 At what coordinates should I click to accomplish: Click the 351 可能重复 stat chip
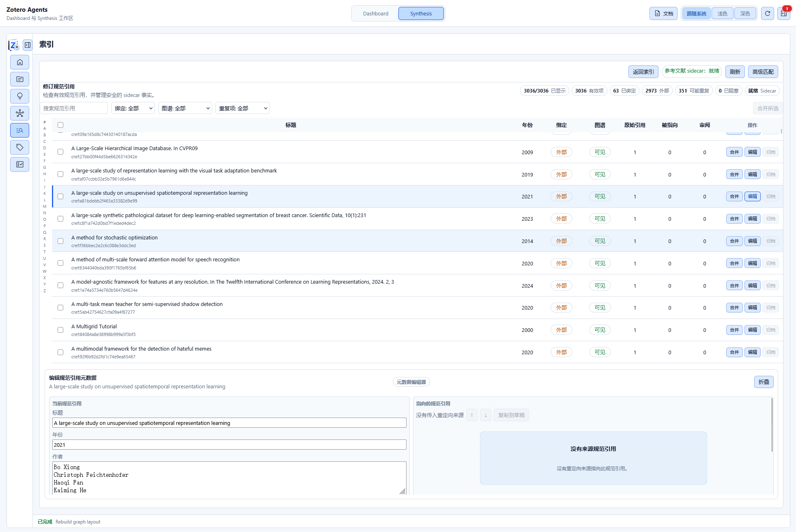click(x=694, y=91)
